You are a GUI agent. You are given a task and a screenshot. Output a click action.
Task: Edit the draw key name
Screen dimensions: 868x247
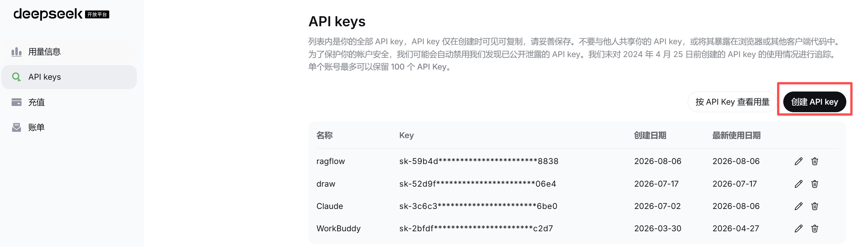coord(798,184)
